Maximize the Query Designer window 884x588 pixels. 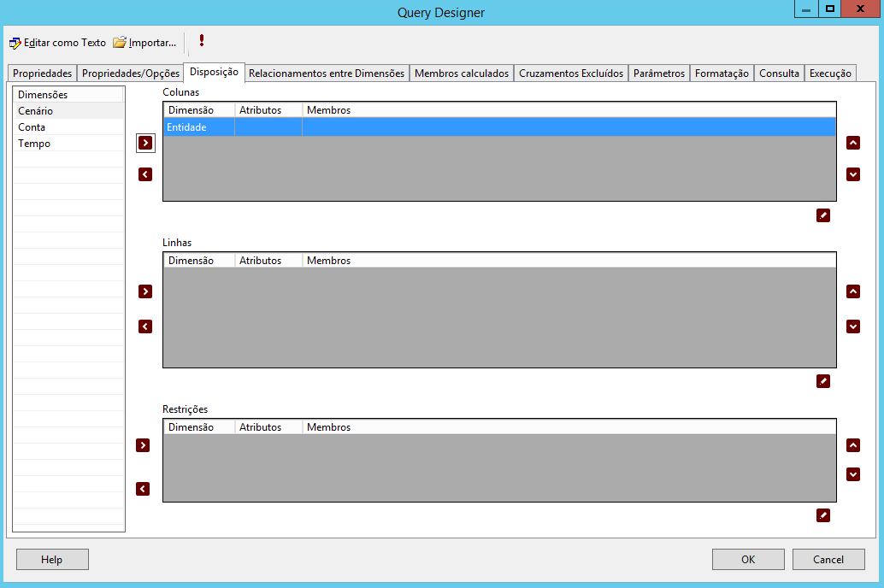(x=830, y=9)
